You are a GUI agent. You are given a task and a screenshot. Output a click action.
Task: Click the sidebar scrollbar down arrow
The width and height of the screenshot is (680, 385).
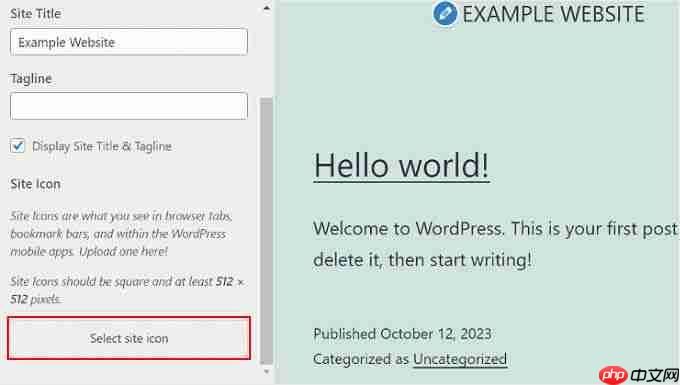(x=267, y=372)
